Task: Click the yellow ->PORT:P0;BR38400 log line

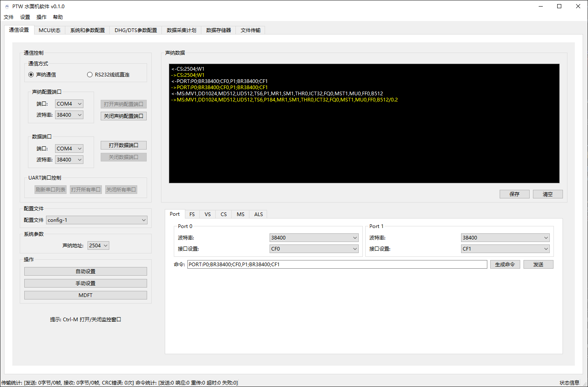Action: click(219, 88)
